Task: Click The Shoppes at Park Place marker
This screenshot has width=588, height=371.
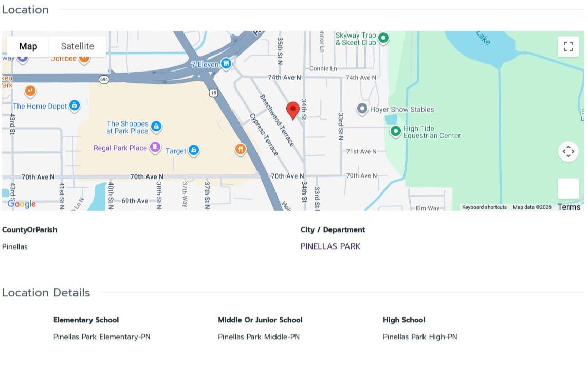Action: click(156, 126)
